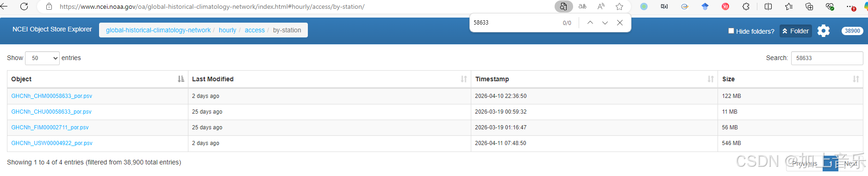This screenshot has width=868, height=176.
Task: Click NCEI Object Store Explorer title
Action: (x=52, y=29)
